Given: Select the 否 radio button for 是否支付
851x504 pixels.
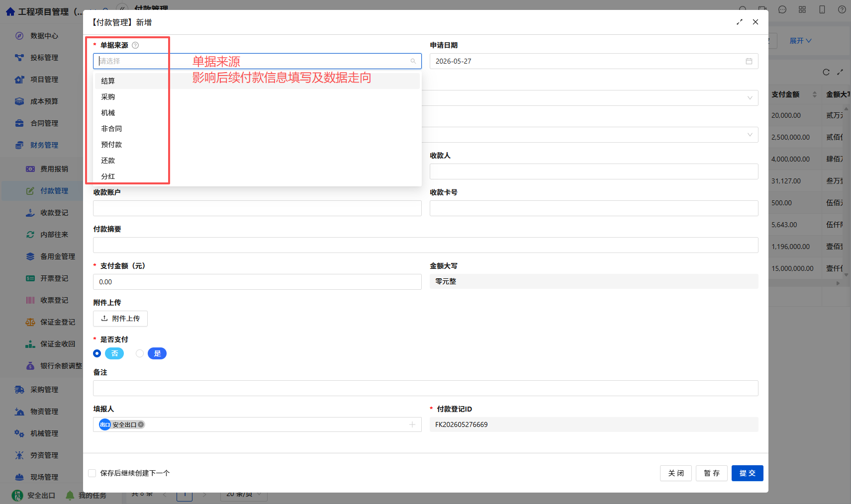Looking at the screenshot, I should pos(97,353).
